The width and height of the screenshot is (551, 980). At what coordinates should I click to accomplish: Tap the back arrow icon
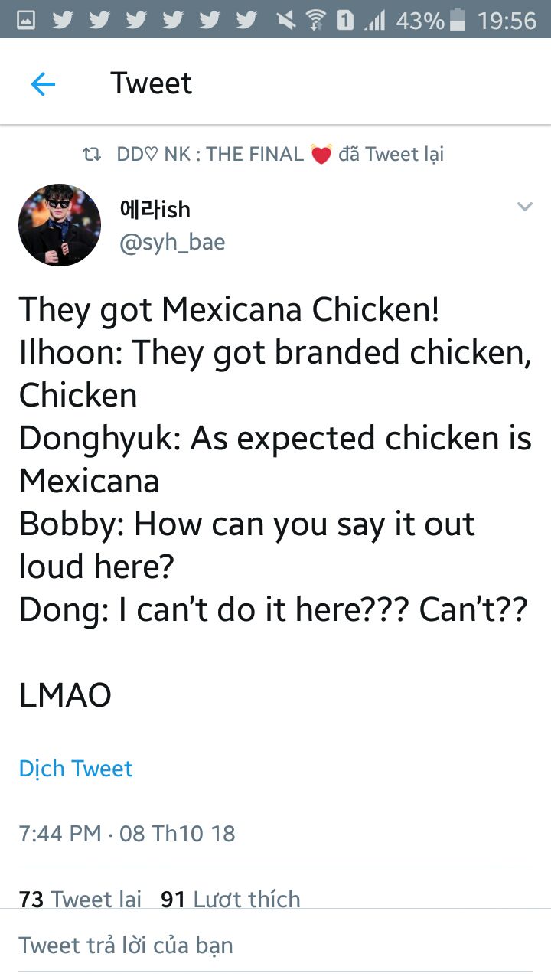pyautogui.click(x=43, y=83)
